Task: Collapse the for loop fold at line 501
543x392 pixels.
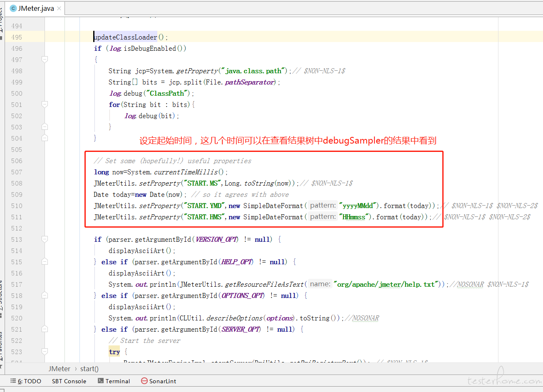Action: [x=45, y=104]
